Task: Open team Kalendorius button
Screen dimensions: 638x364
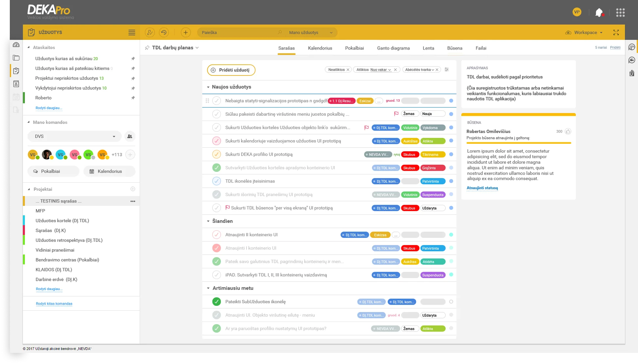Action: (x=109, y=171)
